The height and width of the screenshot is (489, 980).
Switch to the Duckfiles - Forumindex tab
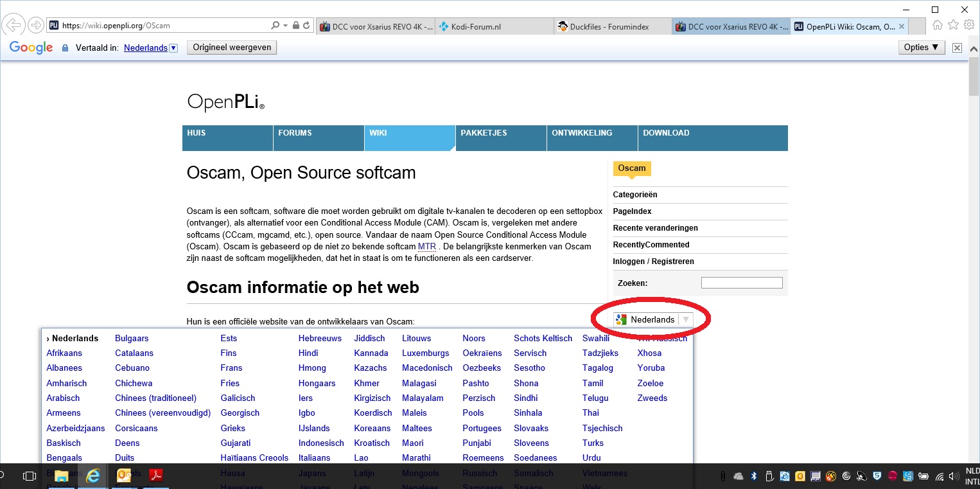click(612, 26)
